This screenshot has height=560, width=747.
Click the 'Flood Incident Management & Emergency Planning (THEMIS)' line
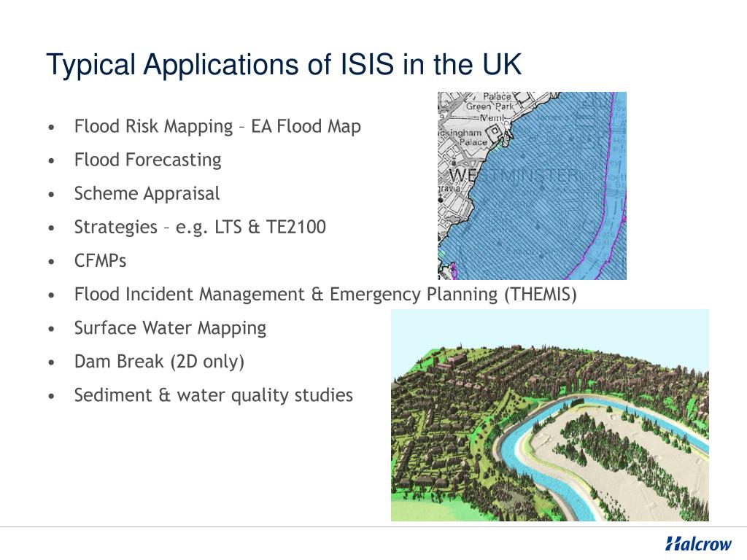(325, 295)
